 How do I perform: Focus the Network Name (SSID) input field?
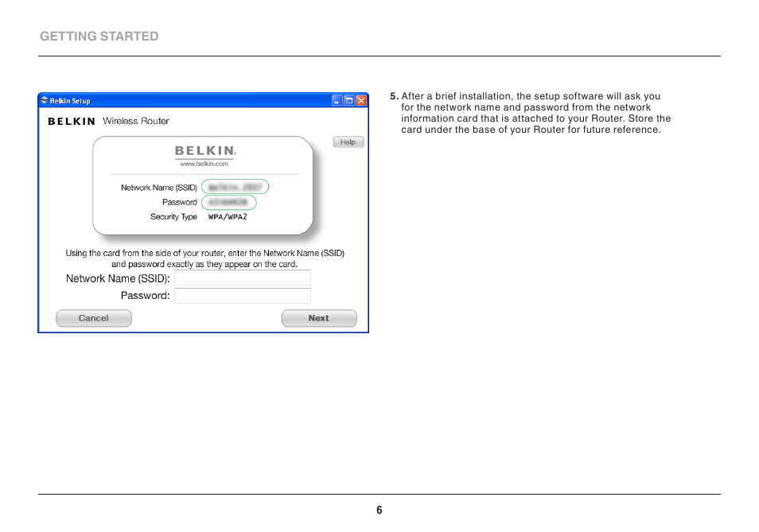(x=243, y=278)
